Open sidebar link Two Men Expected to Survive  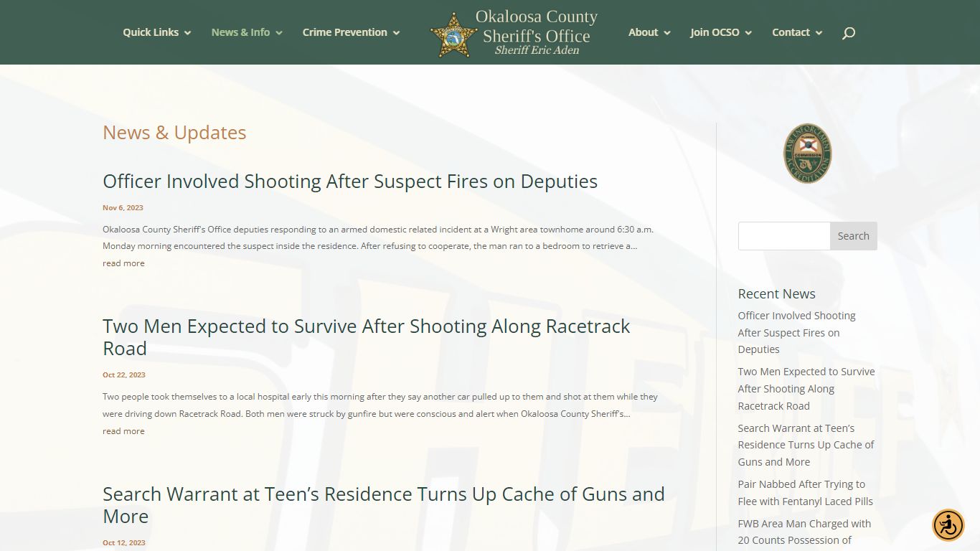(x=806, y=389)
